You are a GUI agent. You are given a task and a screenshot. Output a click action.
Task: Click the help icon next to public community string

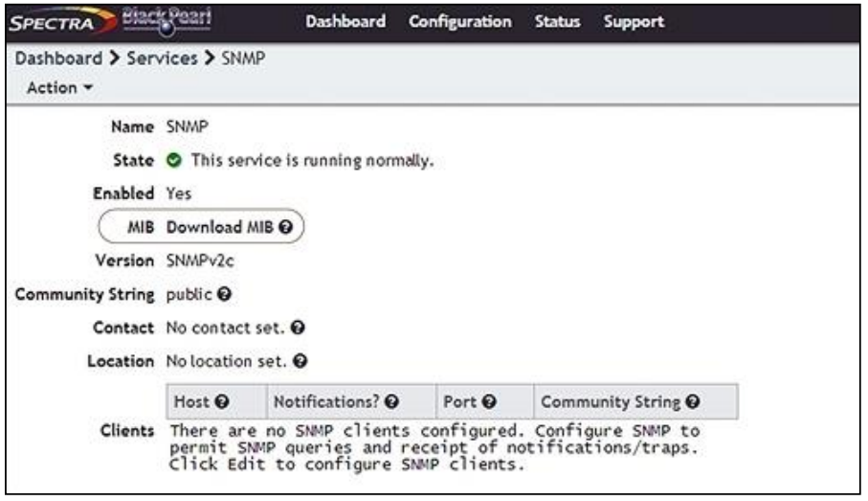(x=224, y=294)
